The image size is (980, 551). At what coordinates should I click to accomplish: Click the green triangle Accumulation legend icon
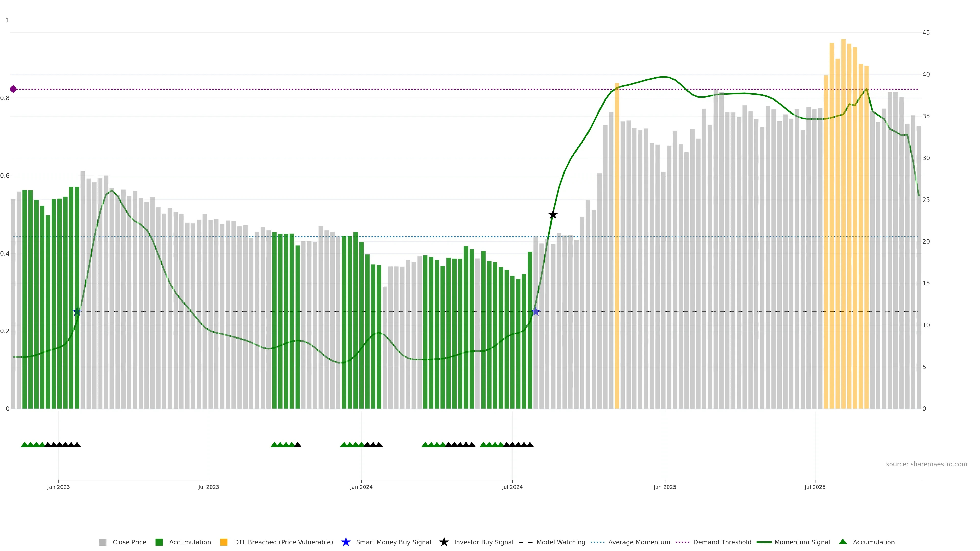click(x=843, y=542)
